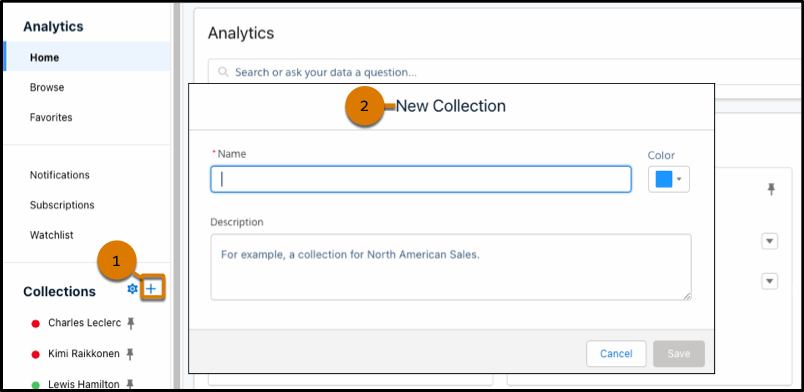This screenshot has width=804, height=392.
Task: Click the Save button
Action: pos(679,354)
